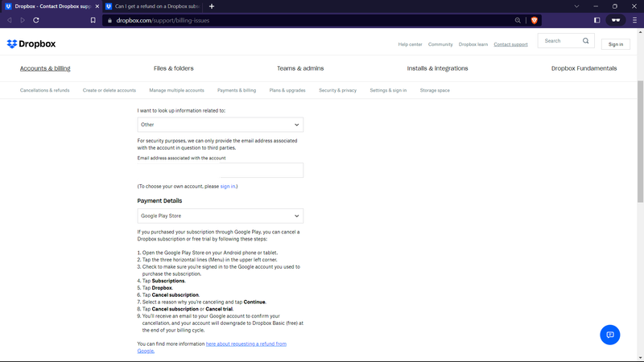Open the Contact support link
644x362 pixels.
tap(510, 44)
